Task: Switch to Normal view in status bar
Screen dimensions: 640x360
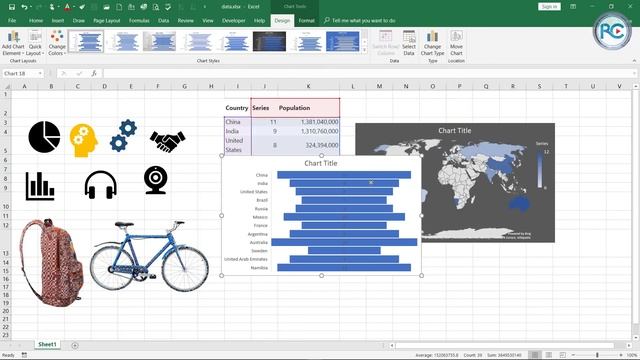Action: [535, 355]
